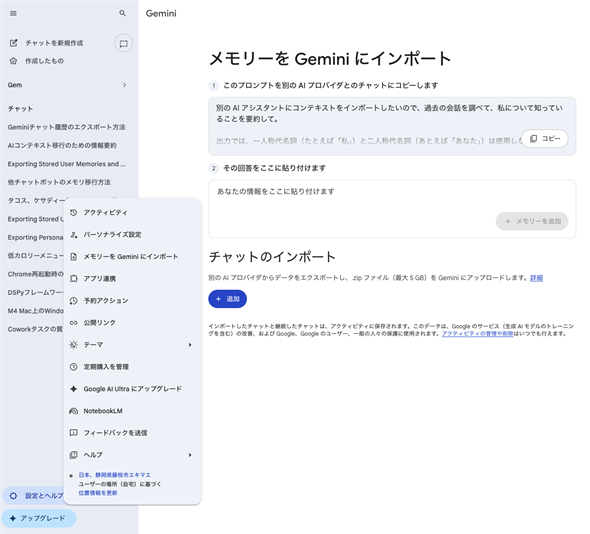Click the ヘルプ book icon
Screen dimensions: 590x534
[x=74, y=455]
